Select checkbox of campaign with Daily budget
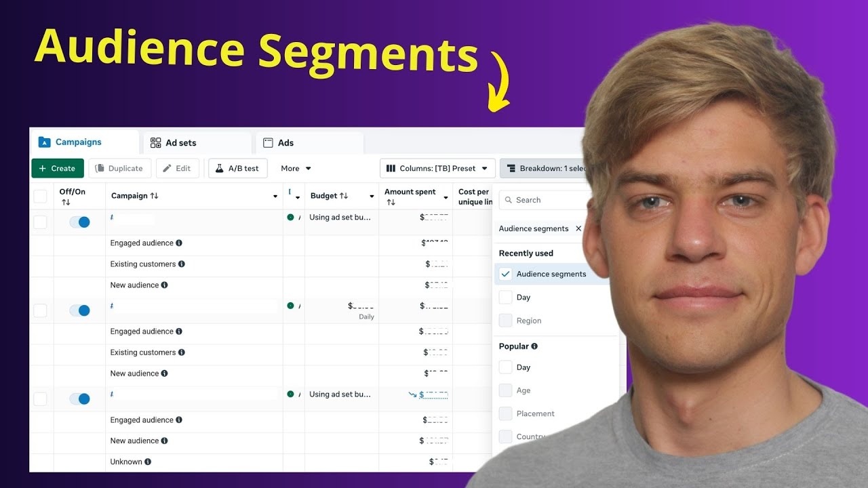The width and height of the screenshot is (868, 488). [x=41, y=310]
